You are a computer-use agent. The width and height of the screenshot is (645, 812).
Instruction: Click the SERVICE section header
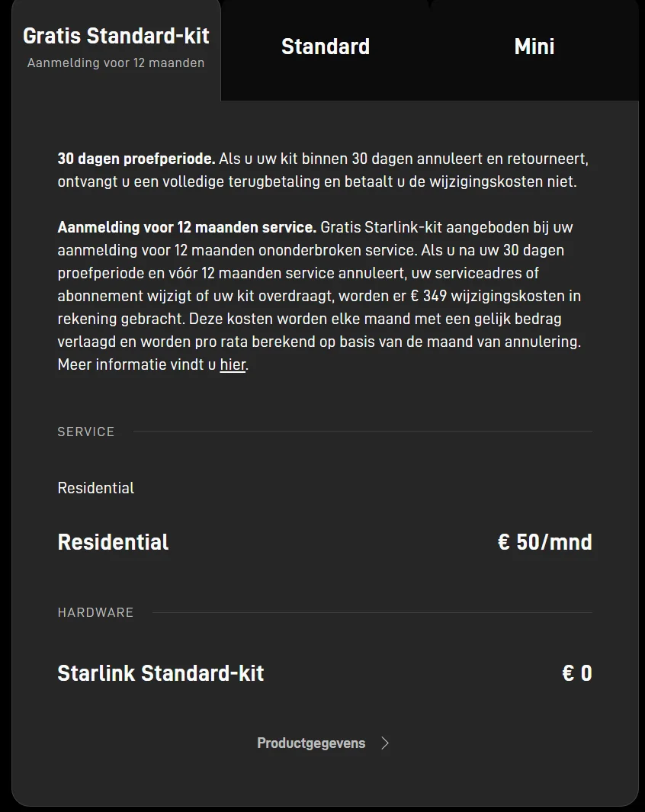[86, 432]
